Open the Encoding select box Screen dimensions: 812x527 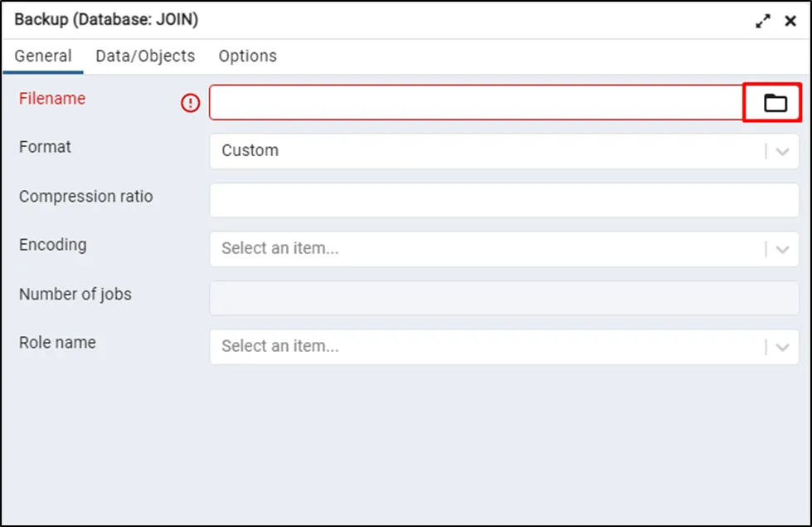point(485,249)
